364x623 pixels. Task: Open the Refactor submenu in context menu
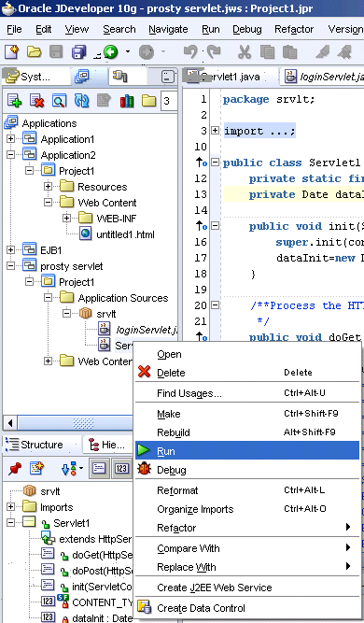[247, 528]
